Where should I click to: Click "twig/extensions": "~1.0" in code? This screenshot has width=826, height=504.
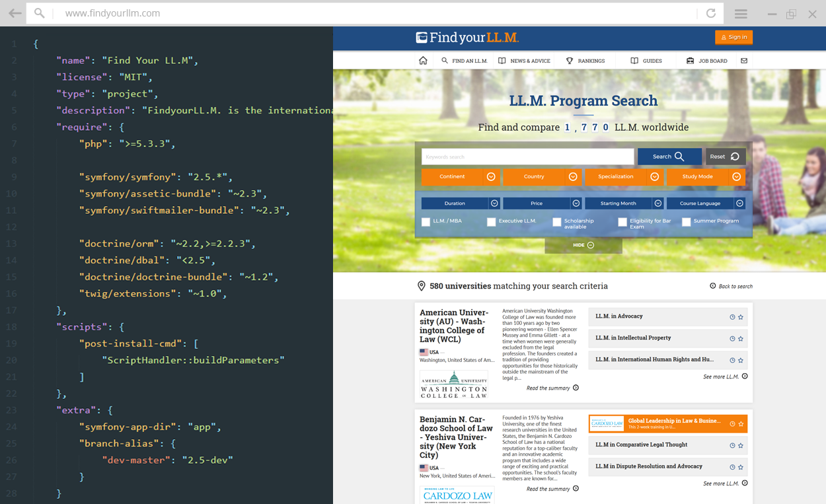[153, 293]
